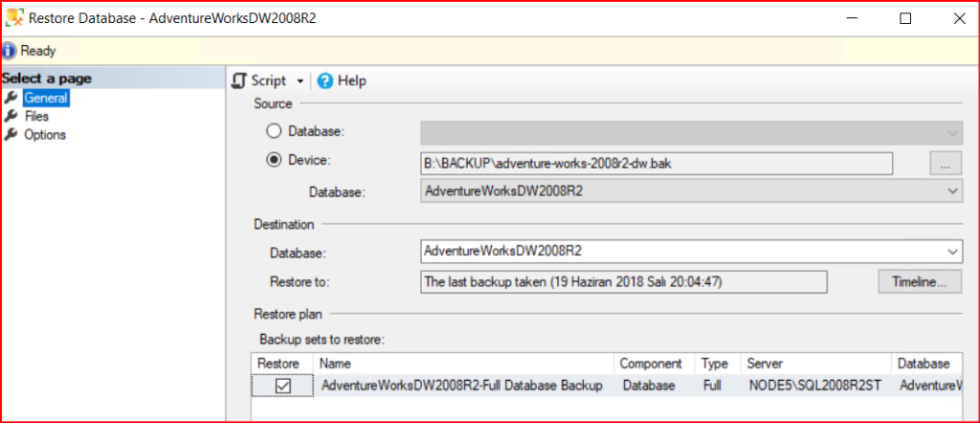Screen dimensions: 980x423
Task: Click the Script label in toolbar
Action: click(x=269, y=80)
